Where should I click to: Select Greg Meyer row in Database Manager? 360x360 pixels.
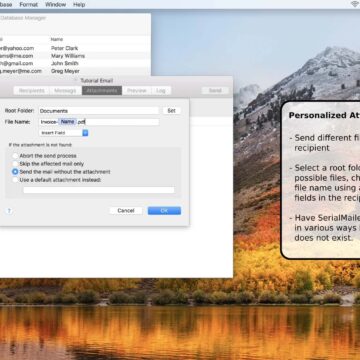(x=75, y=71)
